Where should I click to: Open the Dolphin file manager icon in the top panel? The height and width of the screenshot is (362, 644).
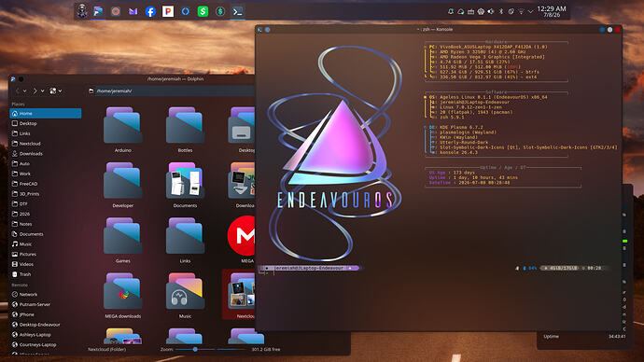coord(98,11)
